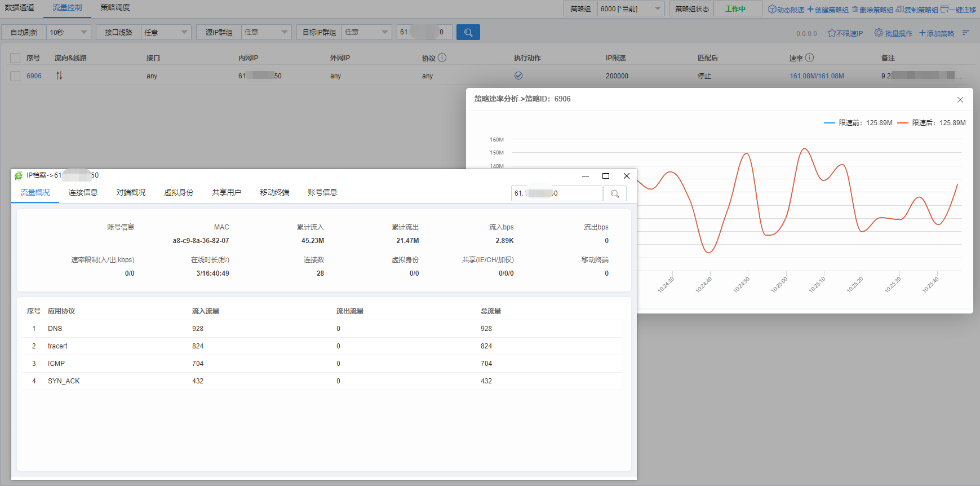Select the 虚拟身份 tab in IP档案
The height and width of the screenshot is (486, 980).
point(179,192)
